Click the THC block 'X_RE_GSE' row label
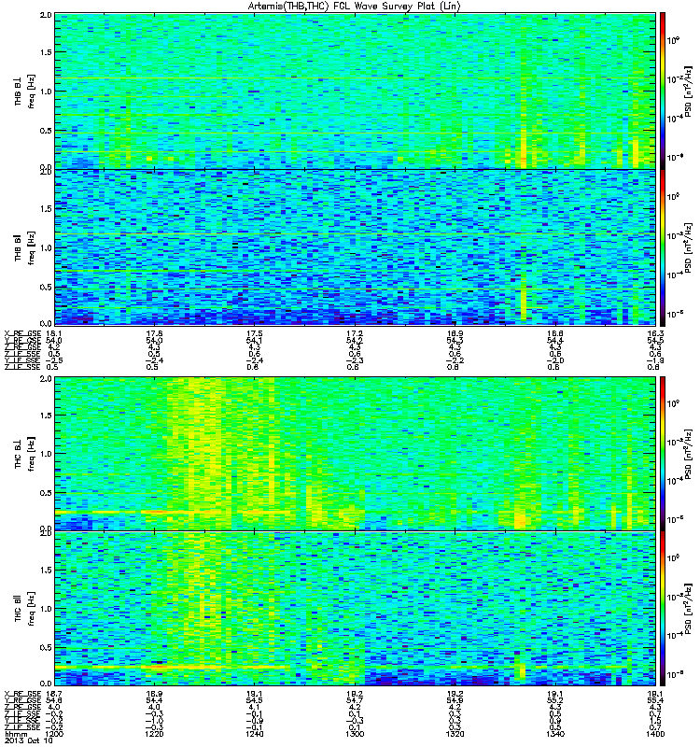This screenshot has width=700, height=747. pos(22,693)
